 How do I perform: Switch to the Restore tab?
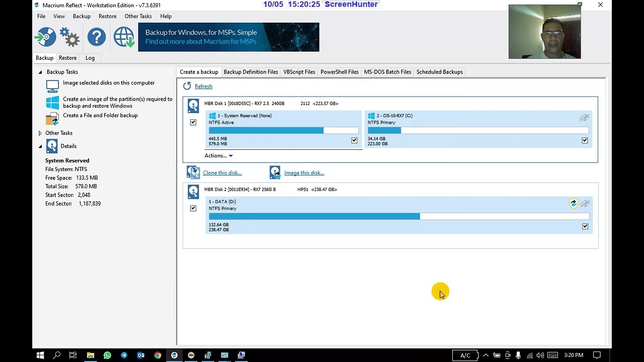pyautogui.click(x=68, y=58)
